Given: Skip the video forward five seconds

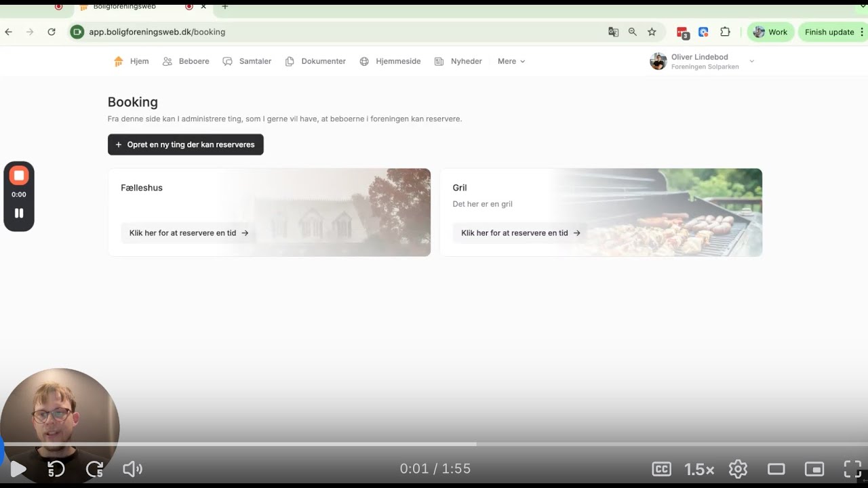Looking at the screenshot, I should click(x=95, y=469).
